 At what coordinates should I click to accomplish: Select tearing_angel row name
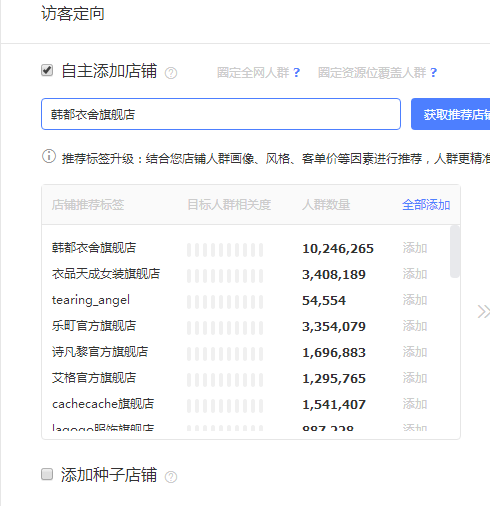[91, 300]
